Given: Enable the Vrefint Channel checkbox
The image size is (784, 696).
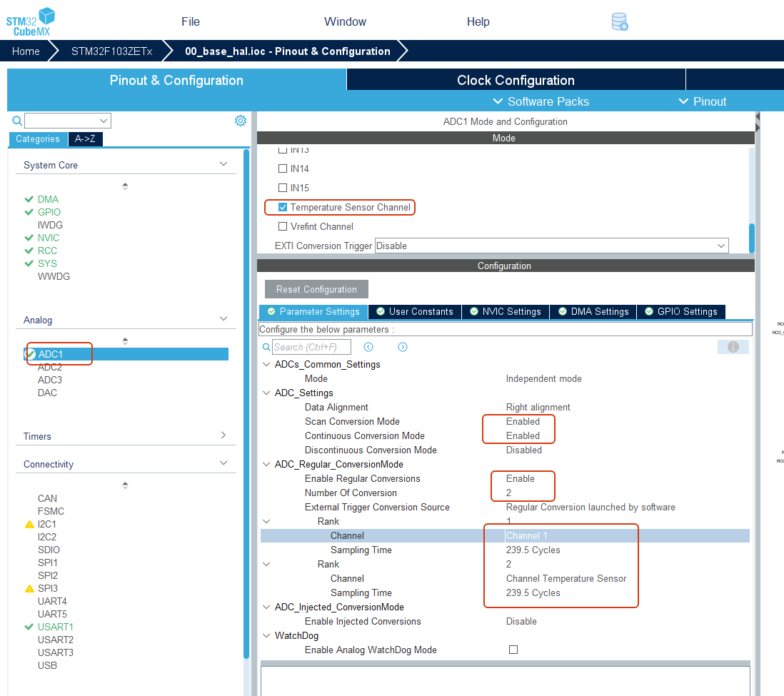Looking at the screenshot, I should pos(283,226).
